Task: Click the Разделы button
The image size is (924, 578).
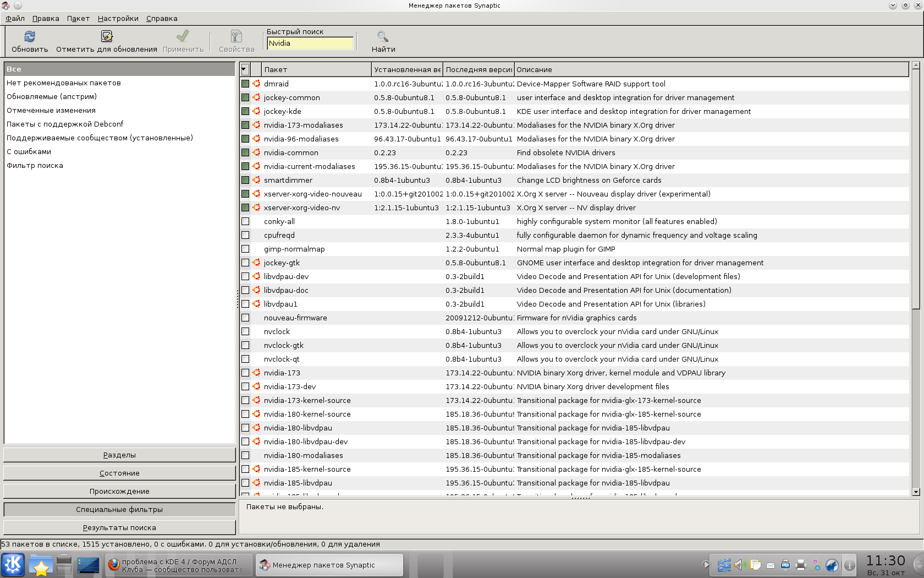Action: (x=119, y=455)
